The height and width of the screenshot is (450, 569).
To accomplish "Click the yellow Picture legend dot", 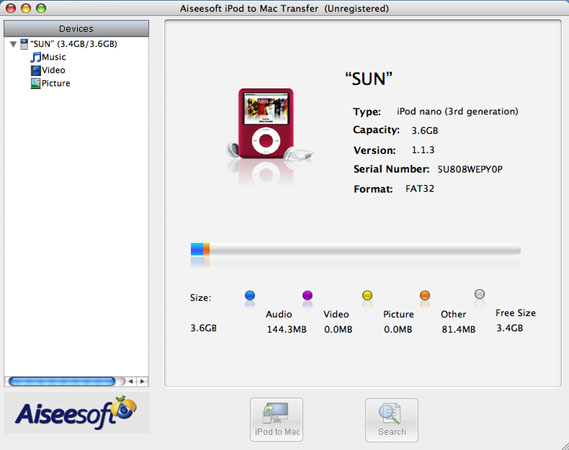I will point(367,295).
